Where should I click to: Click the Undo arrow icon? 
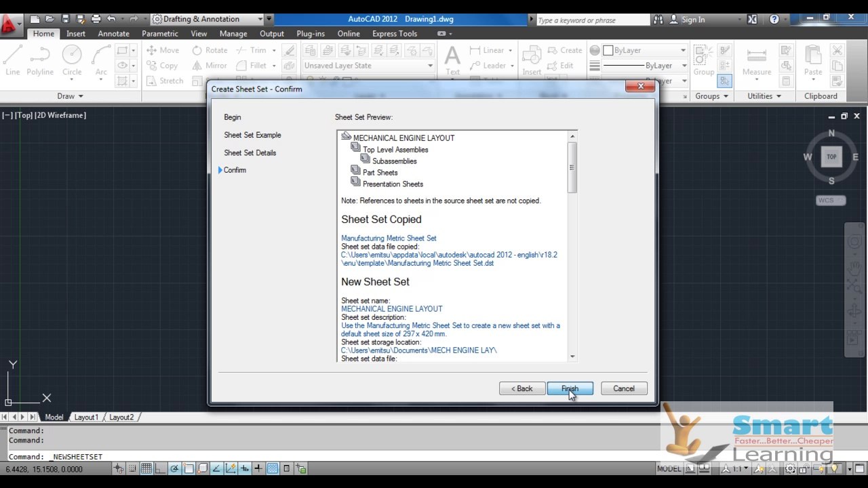pos(111,19)
